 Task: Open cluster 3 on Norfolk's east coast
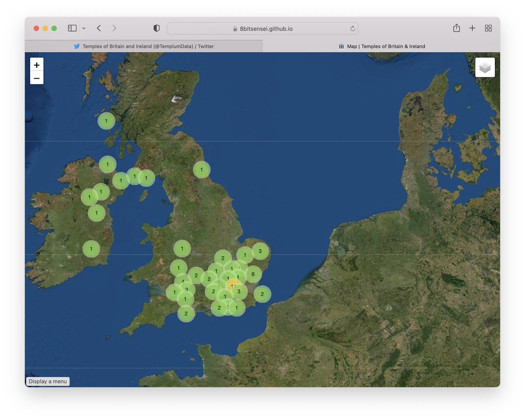[x=260, y=251]
